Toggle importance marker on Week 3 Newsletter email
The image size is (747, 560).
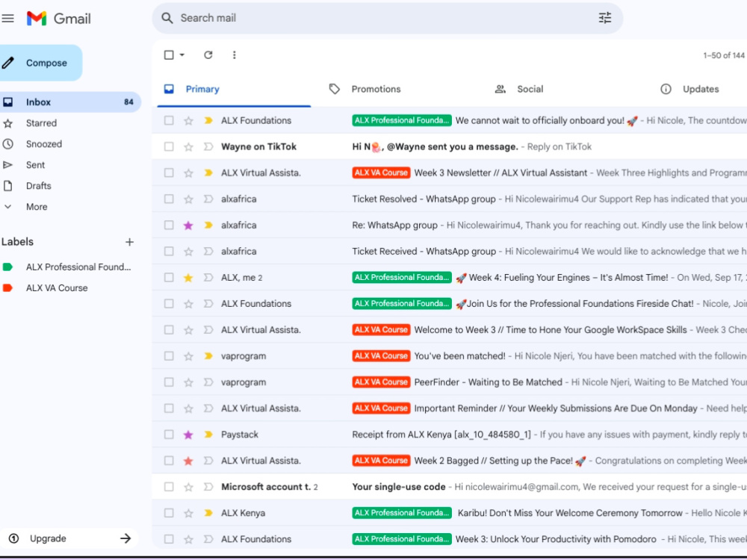coord(208,173)
